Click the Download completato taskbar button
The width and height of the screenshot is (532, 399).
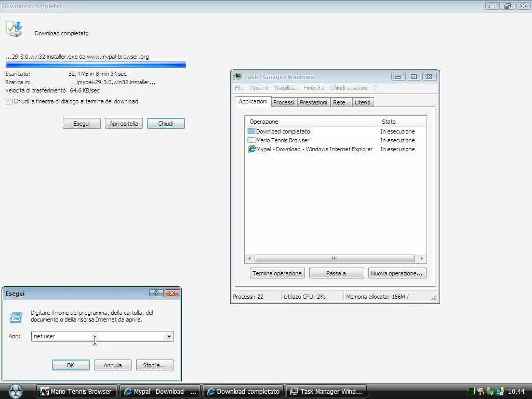(243, 392)
